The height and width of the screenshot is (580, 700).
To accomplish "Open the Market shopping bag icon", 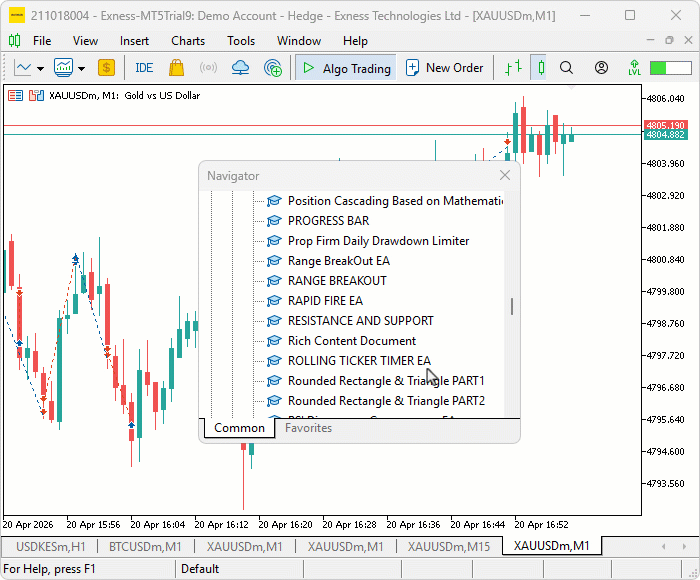I will point(176,68).
